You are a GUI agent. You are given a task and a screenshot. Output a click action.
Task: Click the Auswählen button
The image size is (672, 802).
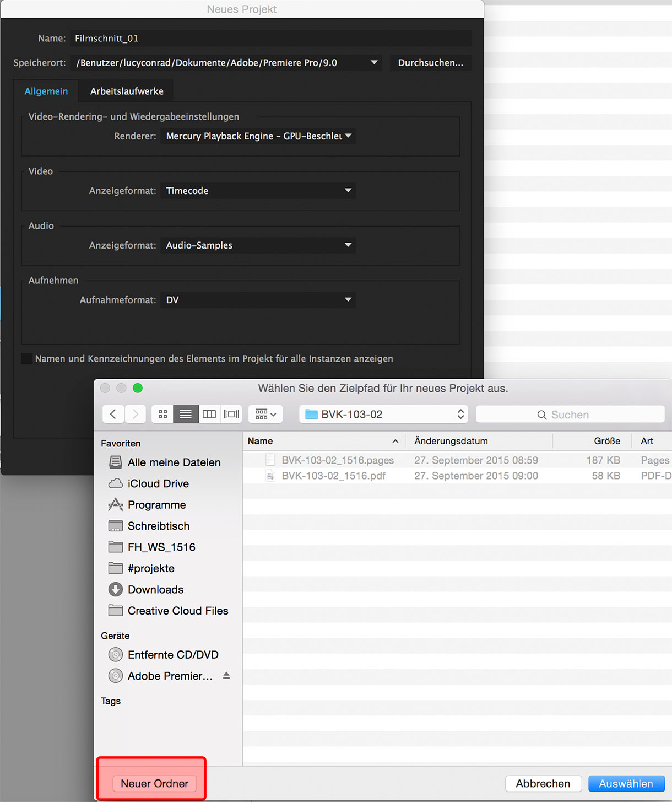[x=626, y=783]
